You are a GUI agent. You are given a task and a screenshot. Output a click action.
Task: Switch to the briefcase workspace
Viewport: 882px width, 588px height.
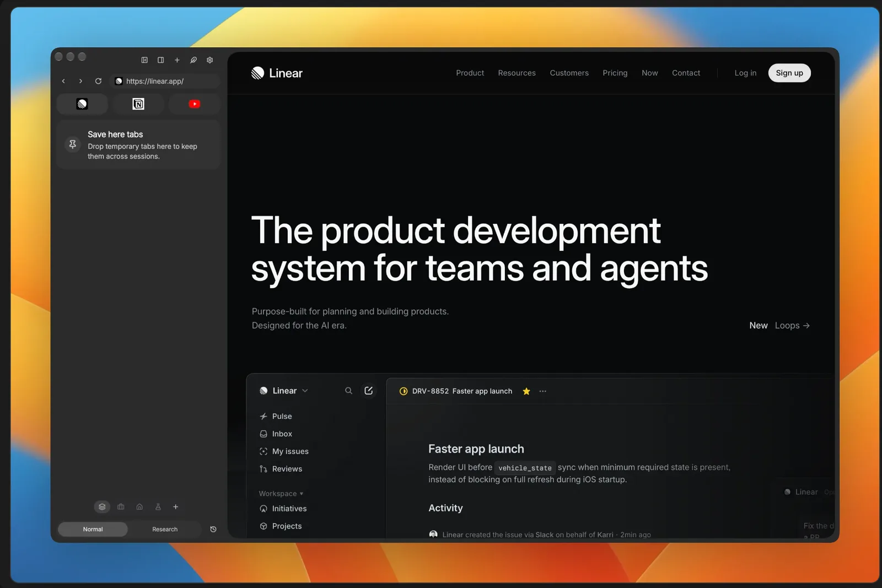121,507
